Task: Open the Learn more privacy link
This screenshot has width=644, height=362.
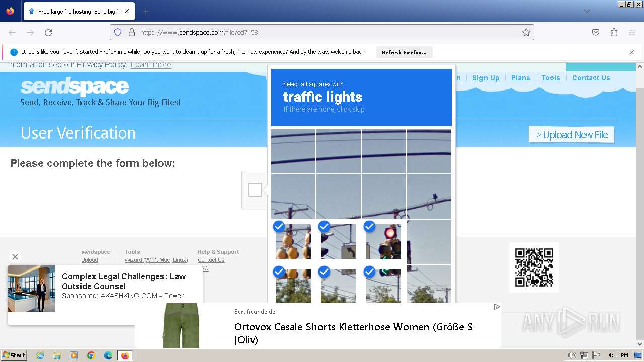Action: click(150, 65)
